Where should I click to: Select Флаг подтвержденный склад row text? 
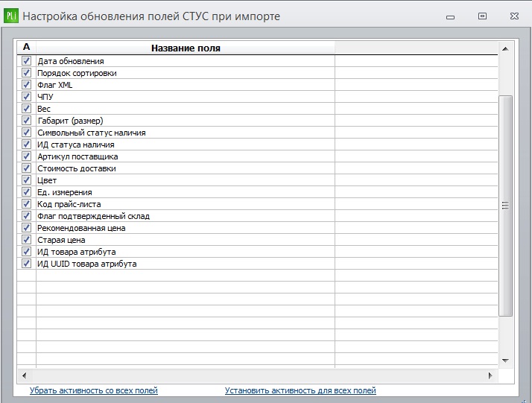click(94, 216)
